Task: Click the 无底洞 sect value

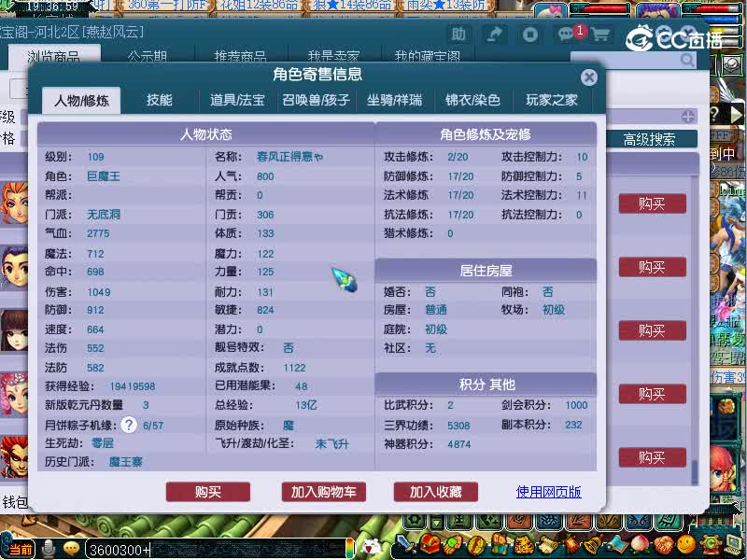Action: coord(104,215)
